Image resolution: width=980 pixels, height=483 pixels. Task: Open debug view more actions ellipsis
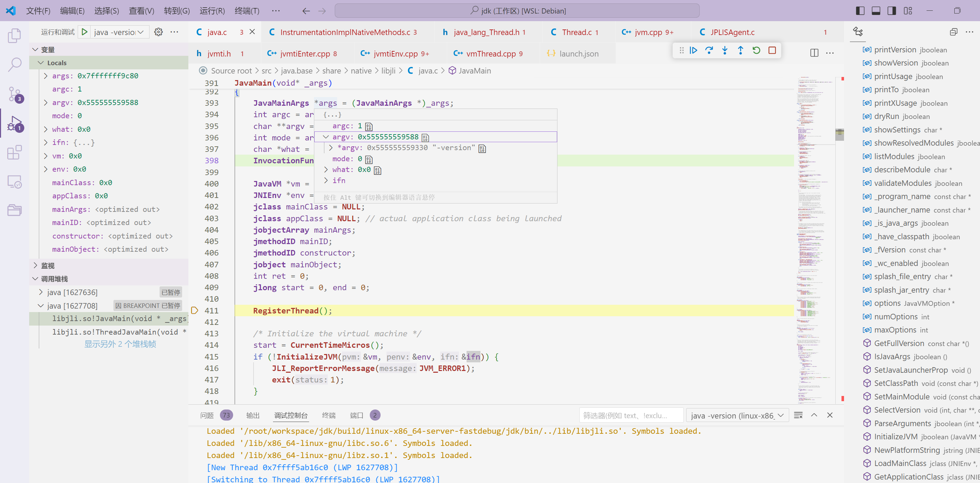(174, 32)
